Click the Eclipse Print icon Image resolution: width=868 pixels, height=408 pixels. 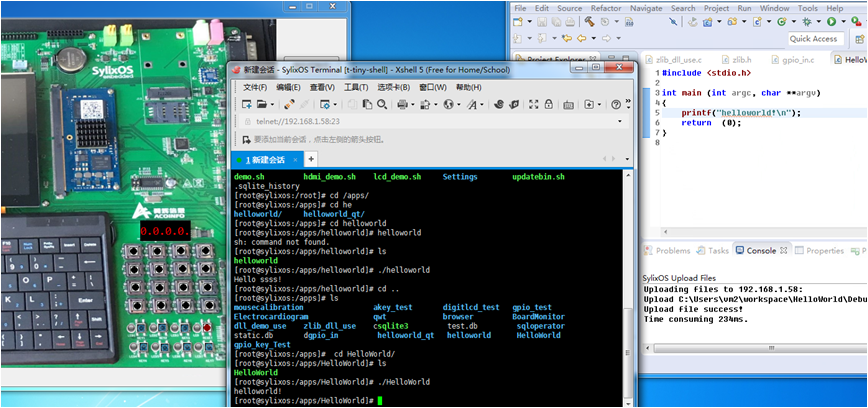[570, 22]
